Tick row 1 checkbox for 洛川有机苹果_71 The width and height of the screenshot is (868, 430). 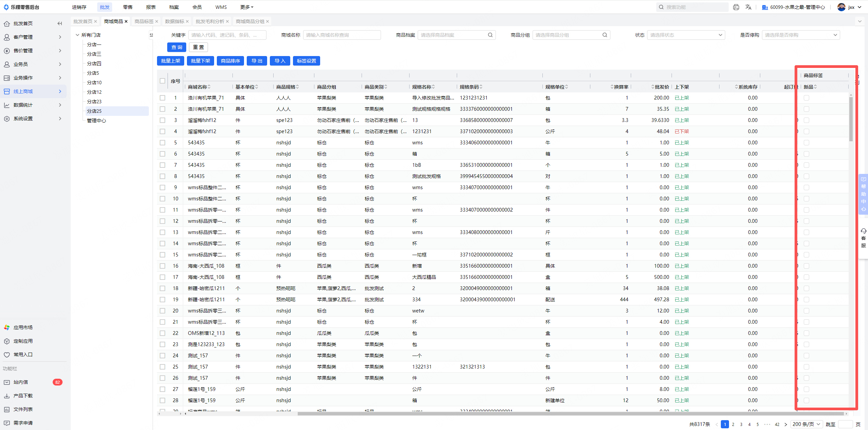tap(162, 98)
